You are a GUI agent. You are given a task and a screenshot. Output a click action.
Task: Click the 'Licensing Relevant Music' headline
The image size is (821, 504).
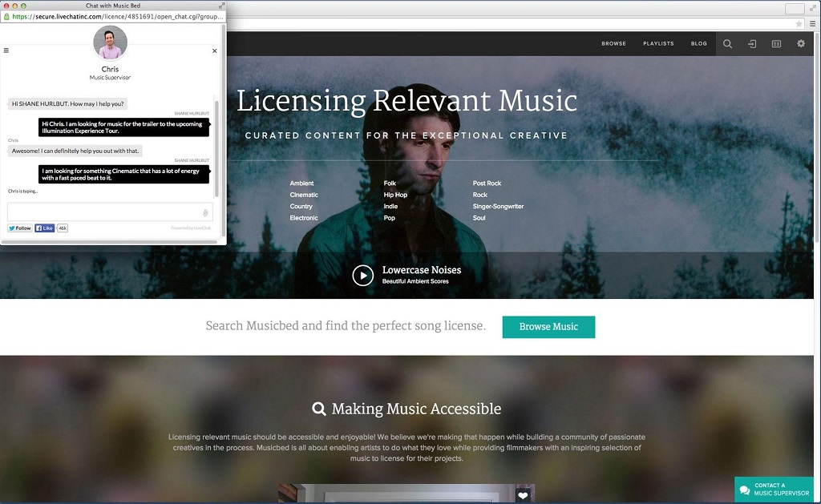coord(406,100)
